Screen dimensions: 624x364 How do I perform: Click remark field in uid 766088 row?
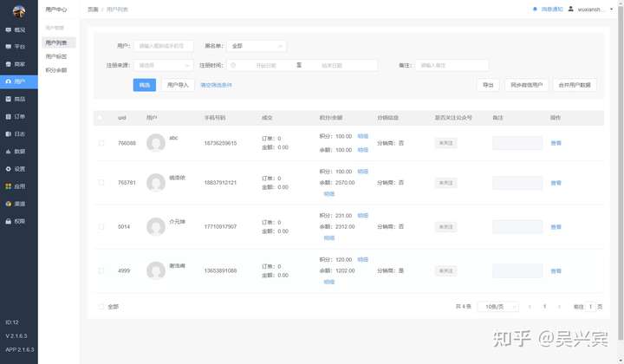coord(517,143)
